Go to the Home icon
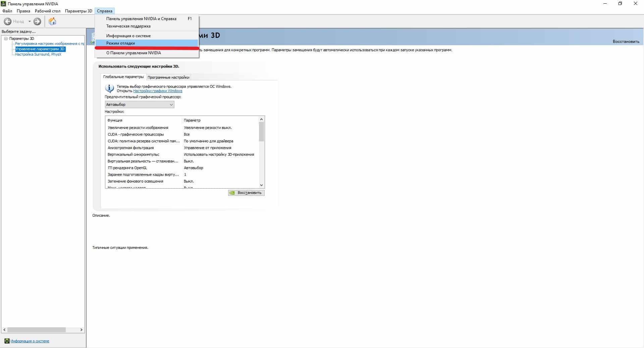 coord(52,21)
